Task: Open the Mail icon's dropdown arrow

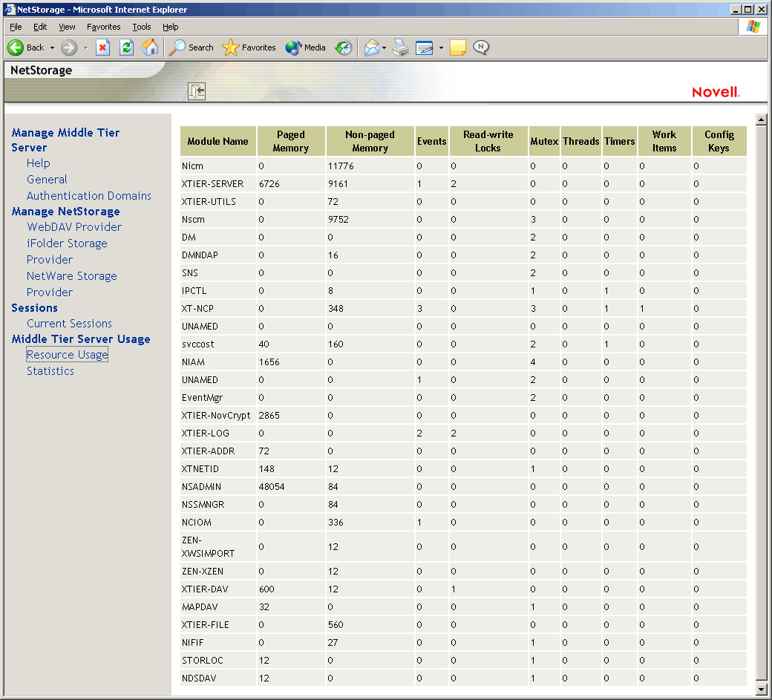Action: click(385, 48)
